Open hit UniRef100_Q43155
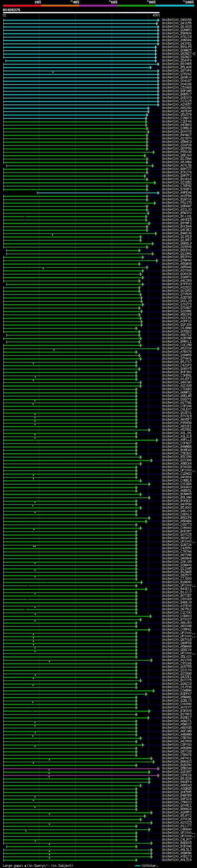Screen dimensions: 197x868 (177, 23)
